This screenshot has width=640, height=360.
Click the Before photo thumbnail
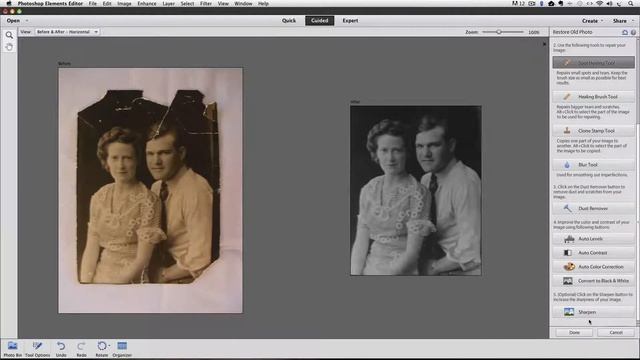150,191
